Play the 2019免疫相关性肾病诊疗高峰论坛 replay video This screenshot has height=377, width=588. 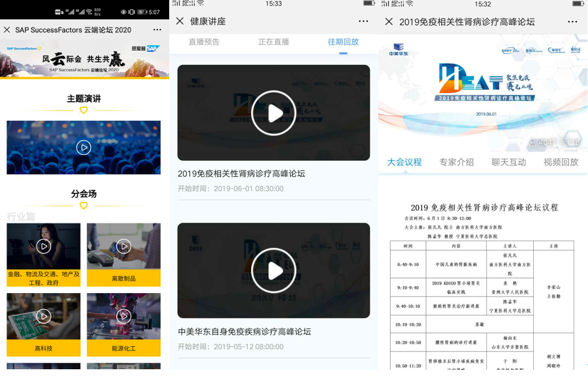(274, 113)
